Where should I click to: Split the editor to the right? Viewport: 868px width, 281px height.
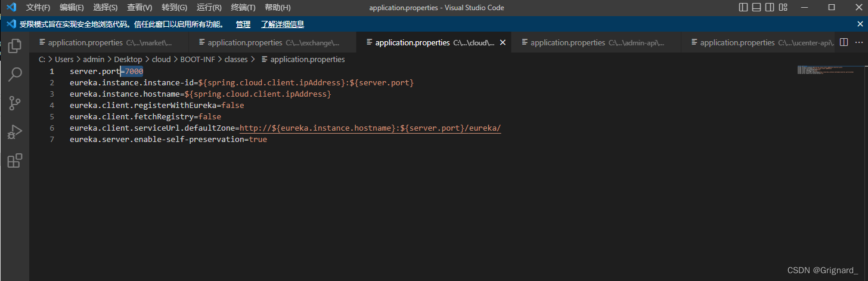(x=844, y=42)
